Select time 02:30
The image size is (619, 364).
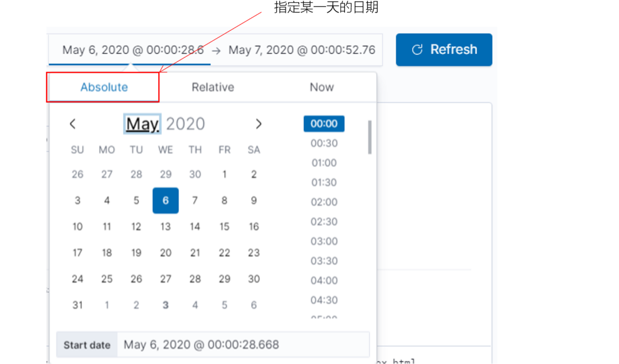click(x=324, y=222)
